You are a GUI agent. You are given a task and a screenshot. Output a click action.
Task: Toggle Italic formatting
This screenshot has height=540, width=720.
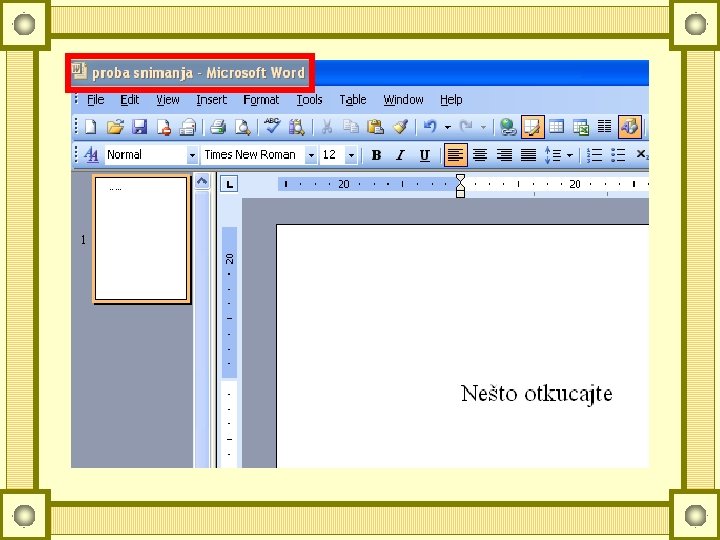point(400,155)
